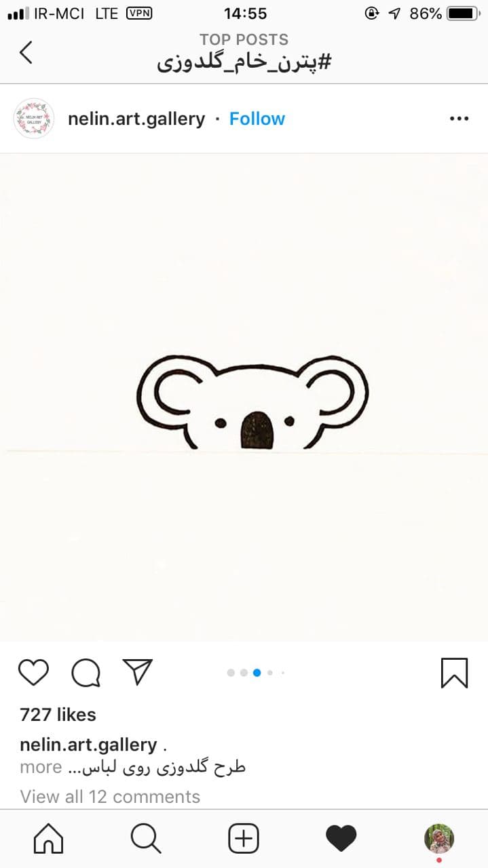Expand caption with 'more' link

coord(41,768)
